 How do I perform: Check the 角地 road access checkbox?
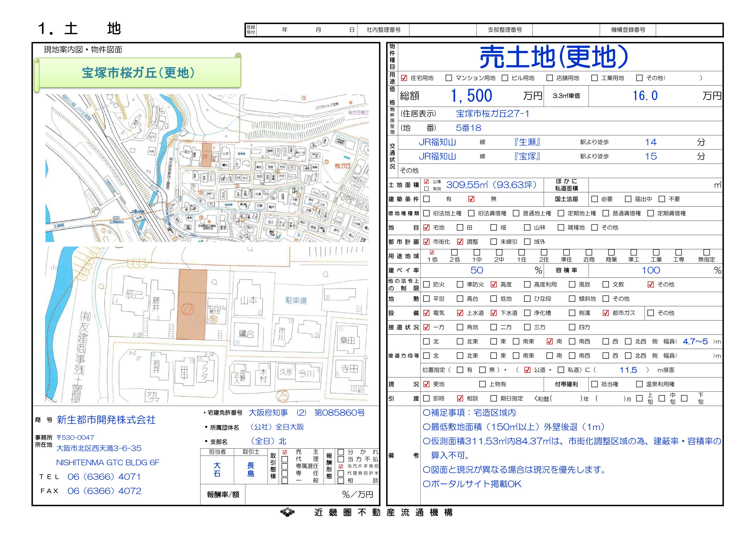tap(460, 327)
